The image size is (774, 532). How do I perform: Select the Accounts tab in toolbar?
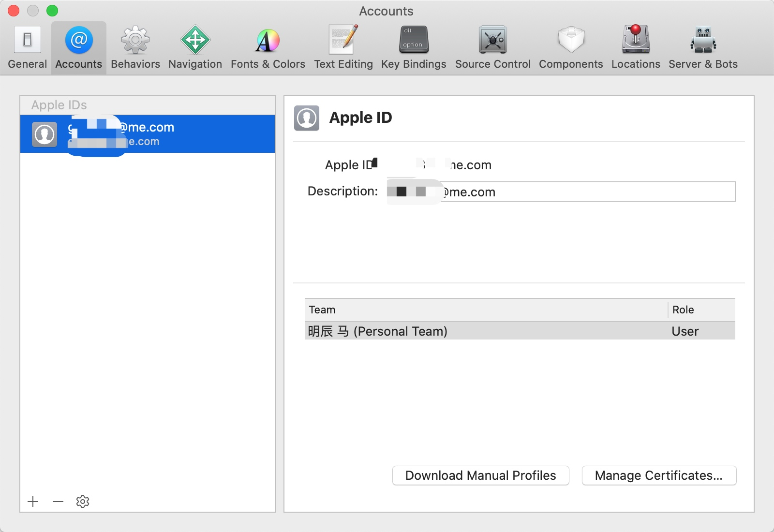tap(79, 48)
